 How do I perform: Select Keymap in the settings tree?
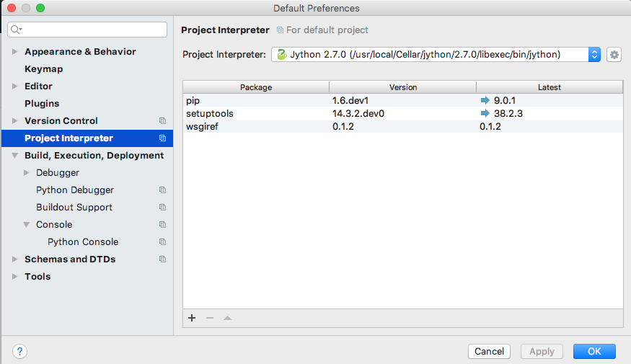pos(43,68)
